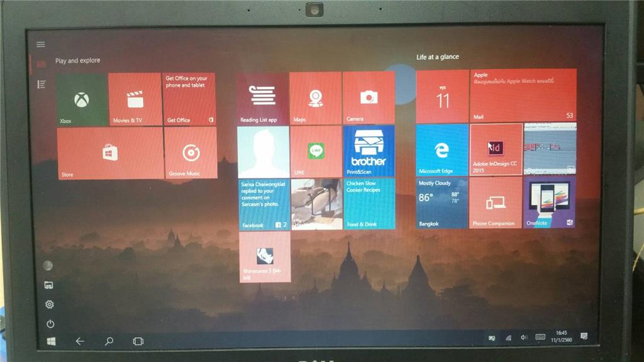Open the Wi-Fi network tray icon
Image resolution: width=644 pixels, height=362 pixels.
click(508, 337)
